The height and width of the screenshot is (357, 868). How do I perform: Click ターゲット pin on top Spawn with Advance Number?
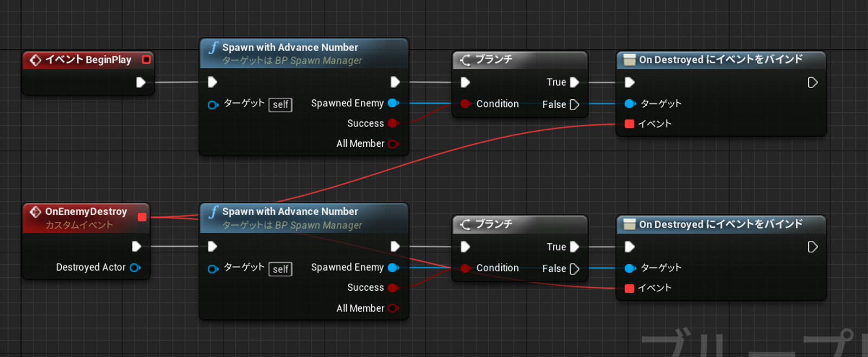pyautogui.click(x=213, y=105)
